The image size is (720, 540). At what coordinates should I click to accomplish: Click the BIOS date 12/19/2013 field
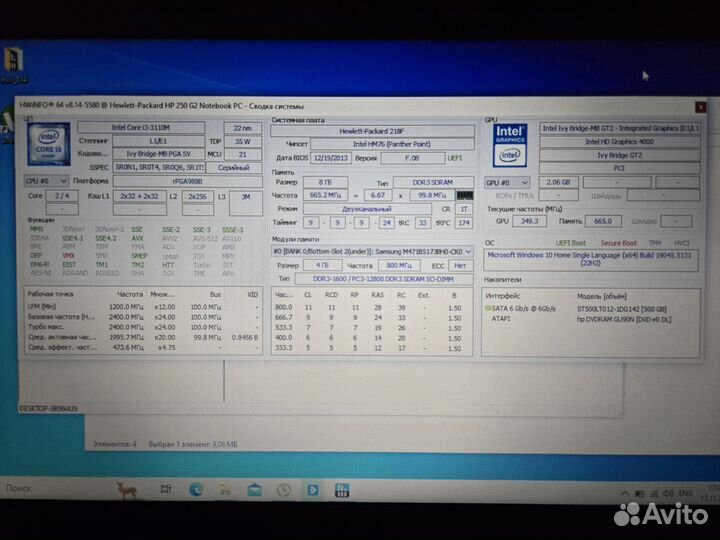pos(331,158)
